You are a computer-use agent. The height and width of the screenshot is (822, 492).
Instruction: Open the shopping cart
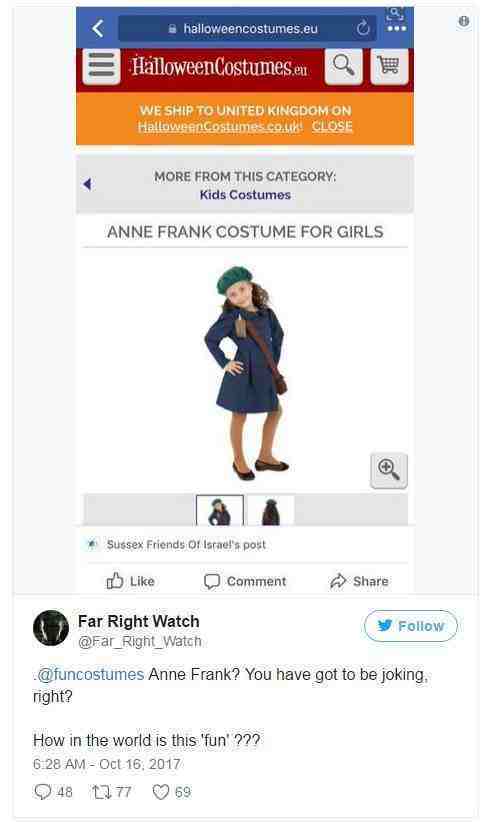[x=389, y=66]
